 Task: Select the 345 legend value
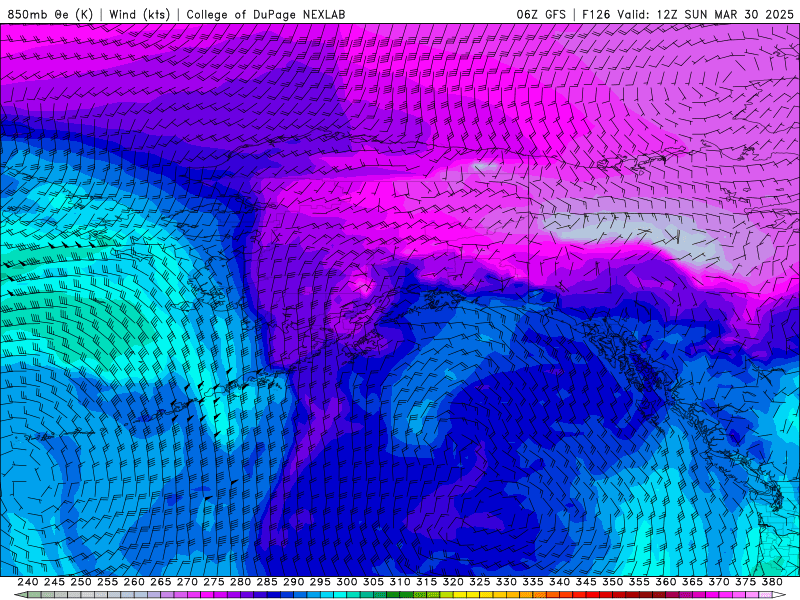586,582
